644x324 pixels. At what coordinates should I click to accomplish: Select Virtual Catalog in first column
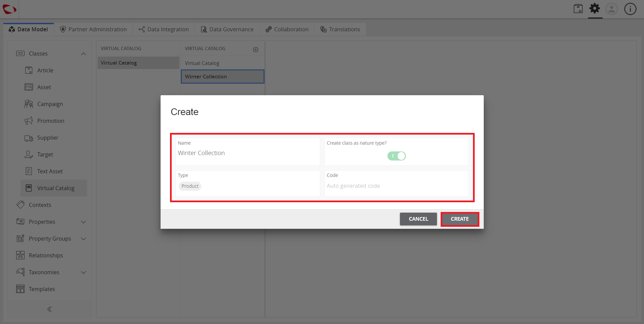[x=138, y=63]
